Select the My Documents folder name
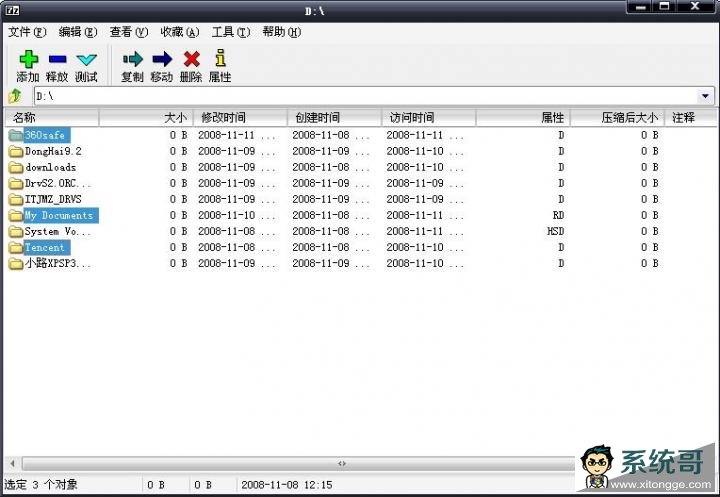The width and height of the screenshot is (720, 497). (x=61, y=215)
